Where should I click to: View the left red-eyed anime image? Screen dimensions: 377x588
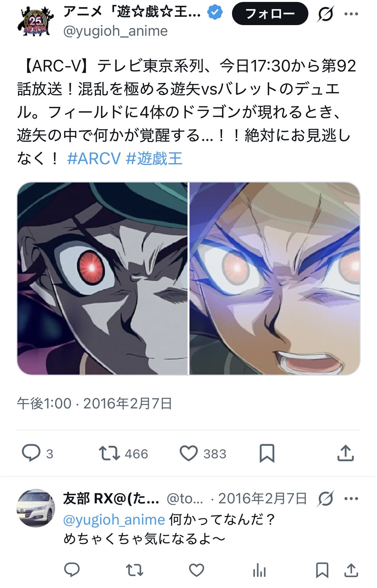pos(102,278)
